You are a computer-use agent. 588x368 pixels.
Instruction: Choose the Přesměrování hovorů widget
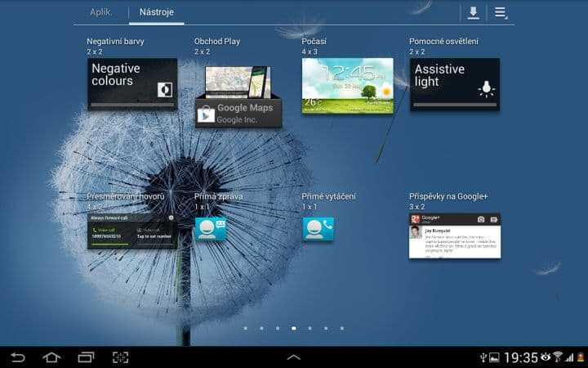point(131,231)
